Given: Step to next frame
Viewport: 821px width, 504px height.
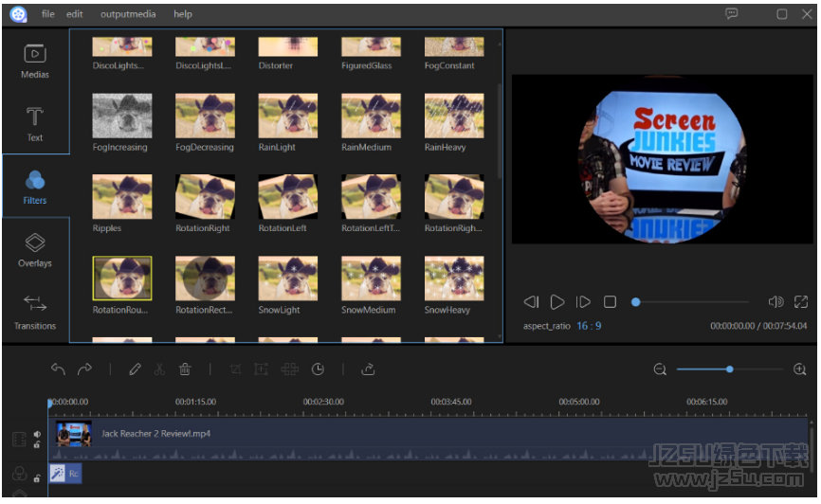Looking at the screenshot, I should coord(583,302).
